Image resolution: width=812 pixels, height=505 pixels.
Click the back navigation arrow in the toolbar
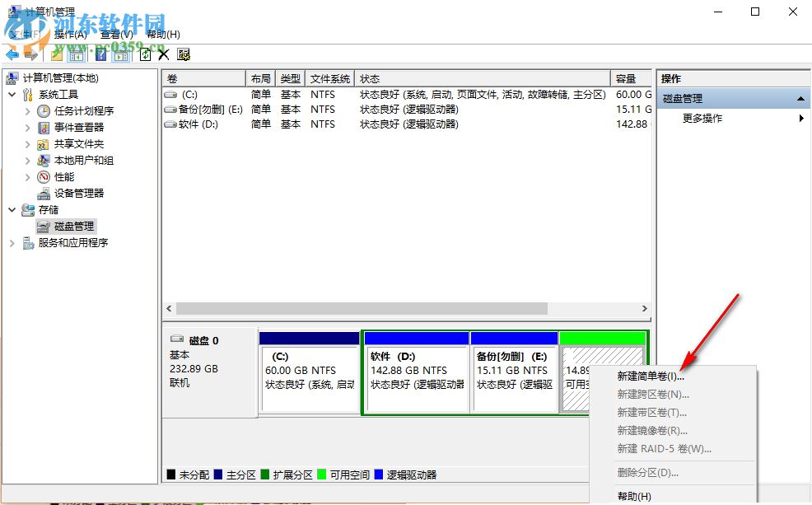click(12, 54)
